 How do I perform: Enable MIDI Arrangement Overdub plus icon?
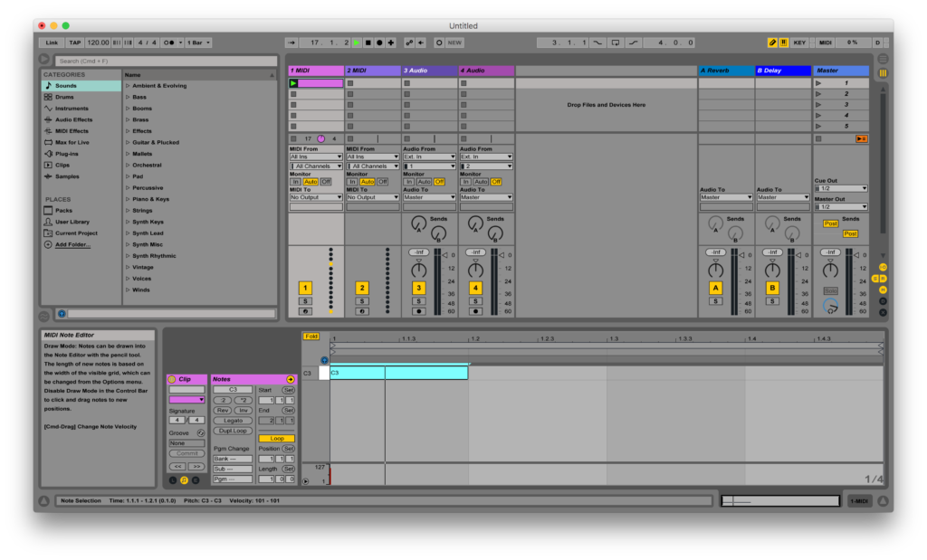[x=390, y=42]
